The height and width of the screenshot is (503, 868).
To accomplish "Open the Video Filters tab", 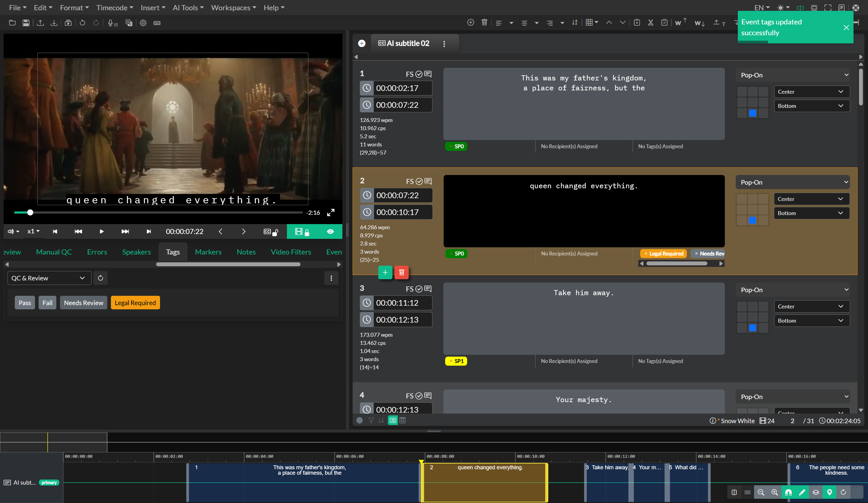I will click(x=291, y=252).
